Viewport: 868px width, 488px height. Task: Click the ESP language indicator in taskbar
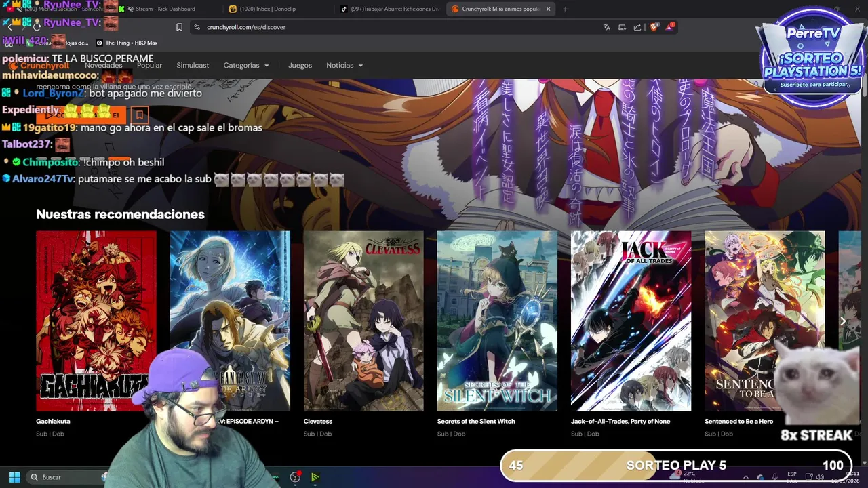pyautogui.click(x=792, y=477)
